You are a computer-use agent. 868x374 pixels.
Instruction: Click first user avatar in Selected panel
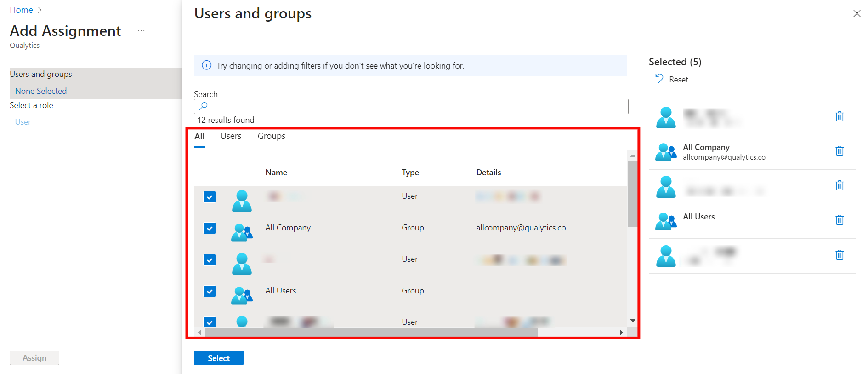click(666, 117)
